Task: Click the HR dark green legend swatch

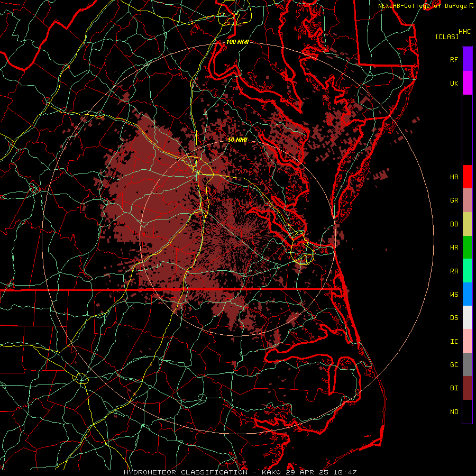Action: (x=467, y=247)
